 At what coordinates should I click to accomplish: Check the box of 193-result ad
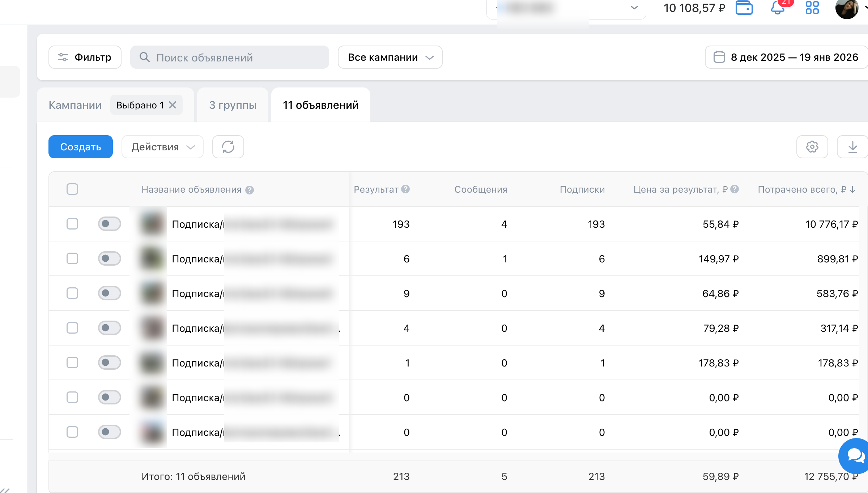[x=72, y=224]
